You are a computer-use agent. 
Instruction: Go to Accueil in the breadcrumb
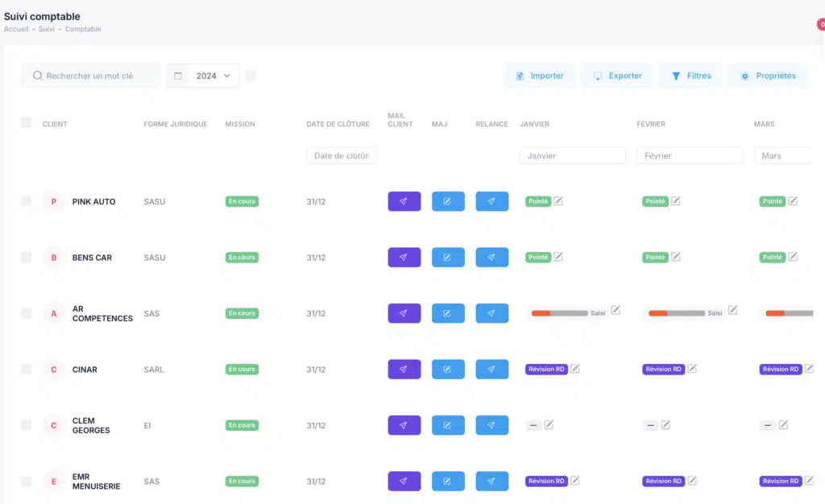coord(16,29)
